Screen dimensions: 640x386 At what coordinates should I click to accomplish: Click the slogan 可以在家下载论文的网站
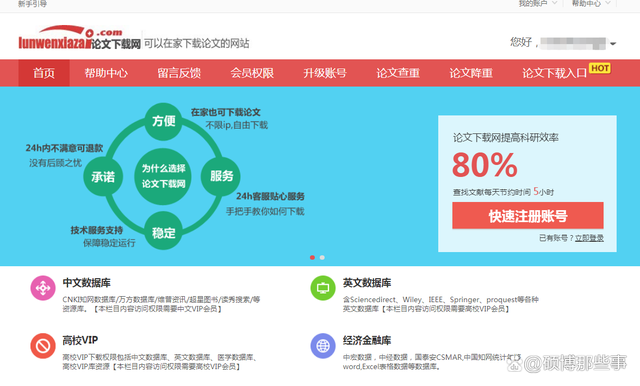point(196,43)
